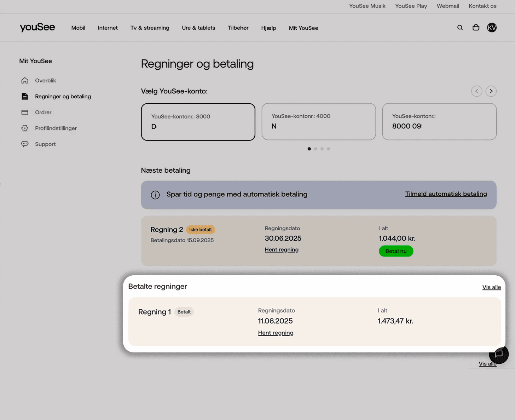The image size is (515, 420).
Task: Select the YouSee-kontonr. 4000 account card
Action: [x=318, y=121]
